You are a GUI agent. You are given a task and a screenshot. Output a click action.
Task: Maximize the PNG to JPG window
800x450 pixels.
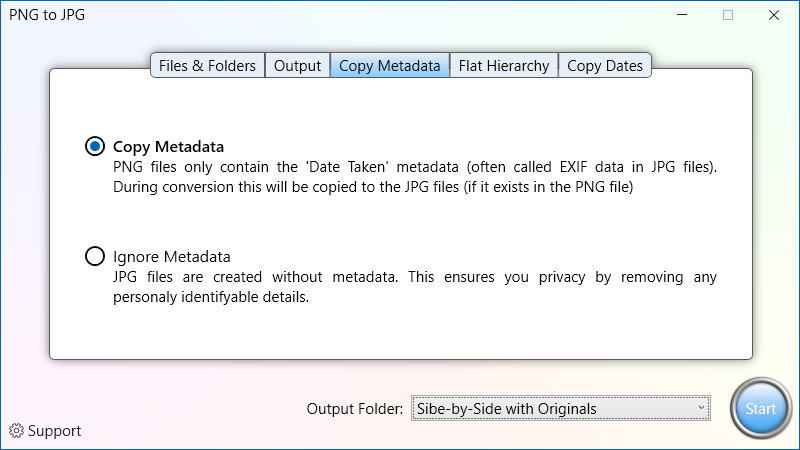click(728, 15)
